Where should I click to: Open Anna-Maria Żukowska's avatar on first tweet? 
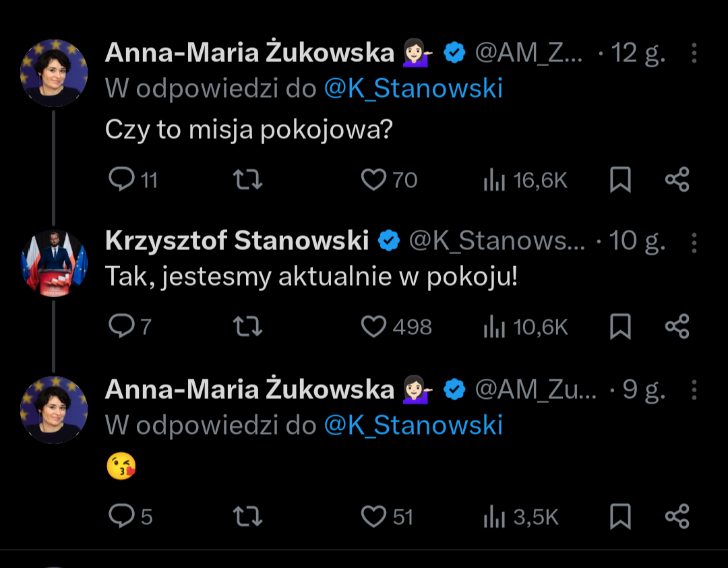54,73
